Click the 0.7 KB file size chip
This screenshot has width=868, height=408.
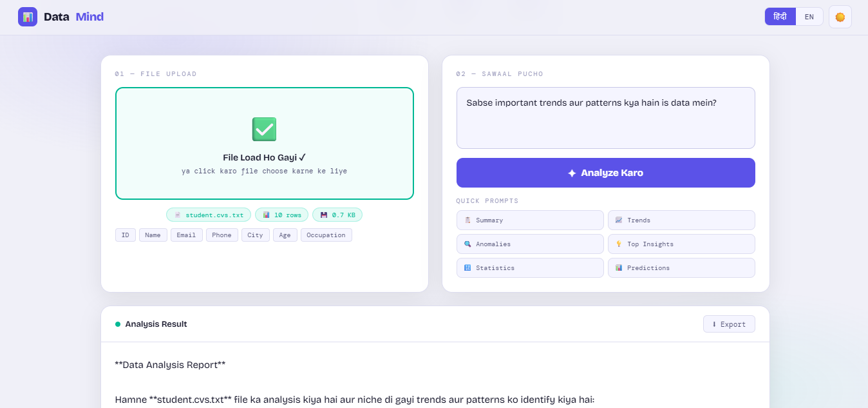click(337, 215)
